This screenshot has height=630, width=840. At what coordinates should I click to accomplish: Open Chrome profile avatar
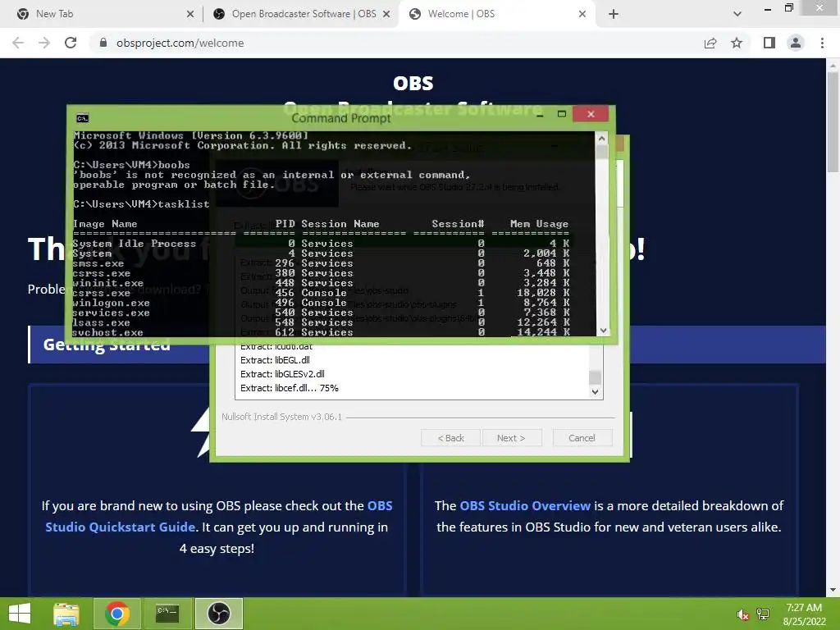tap(796, 43)
